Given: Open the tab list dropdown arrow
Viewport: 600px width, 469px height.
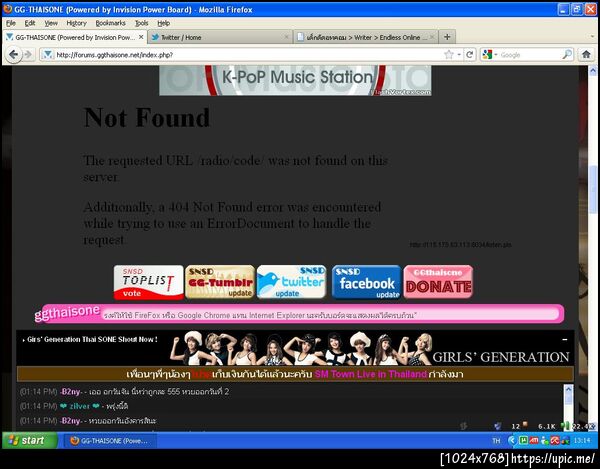Looking at the screenshot, I should (x=593, y=37).
